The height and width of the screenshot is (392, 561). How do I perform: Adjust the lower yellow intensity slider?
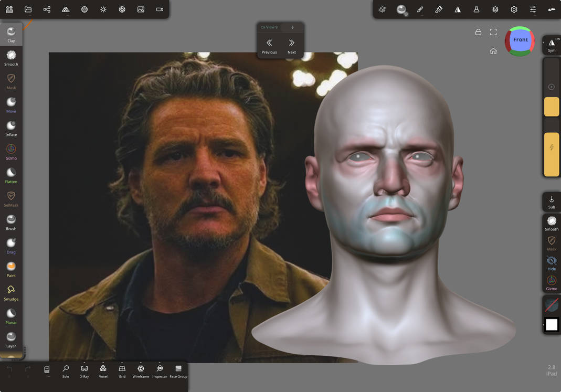(552, 154)
